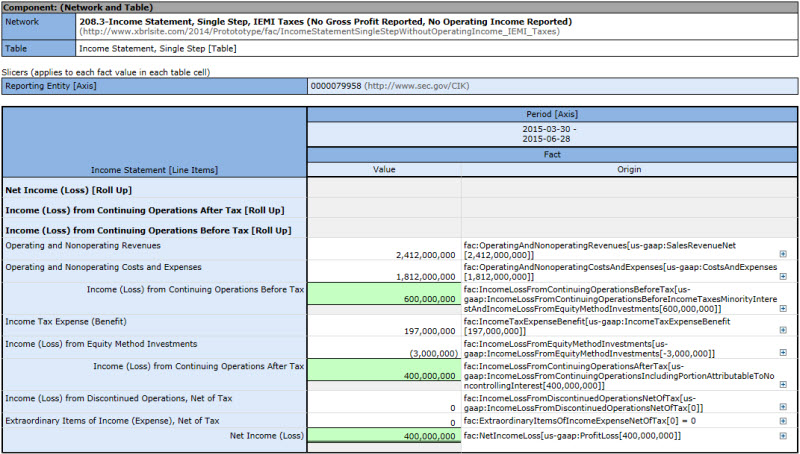
Task: Click Operating and Nonoperating Costs and Expenses label
Action: click(103, 267)
